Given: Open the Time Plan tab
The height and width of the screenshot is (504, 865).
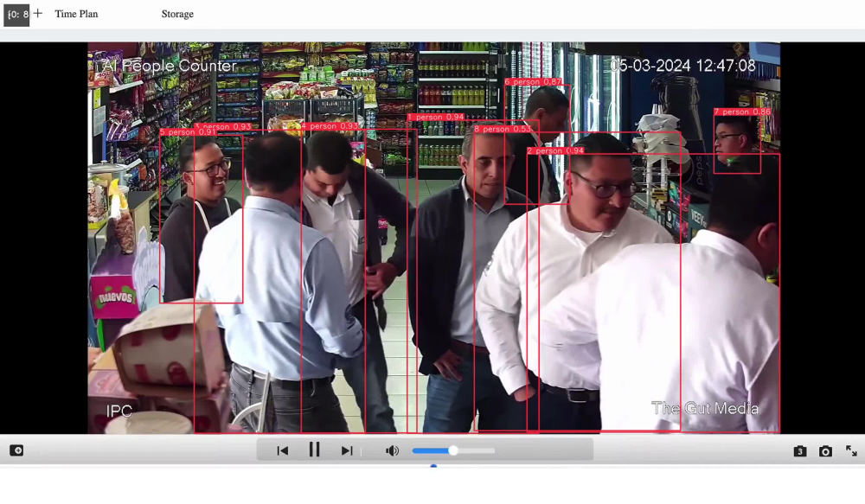Looking at the screenshot, I should click(x=76, y=14).
